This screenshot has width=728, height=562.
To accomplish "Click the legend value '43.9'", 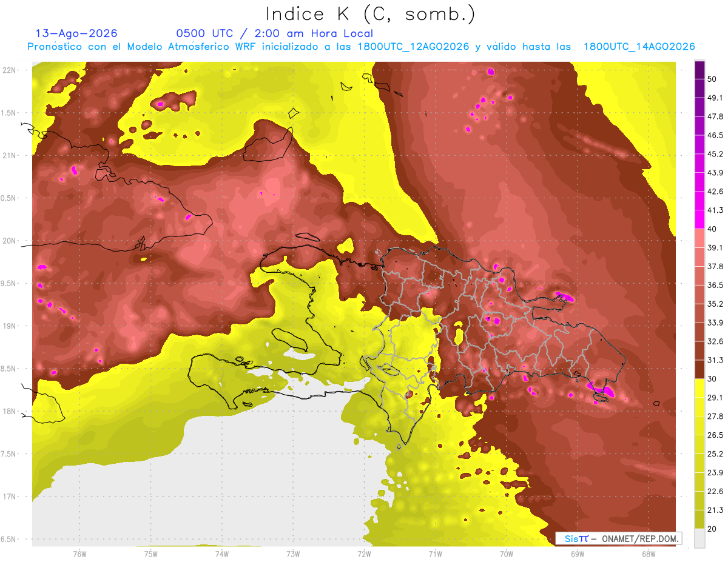I will [x=715, y=173].
